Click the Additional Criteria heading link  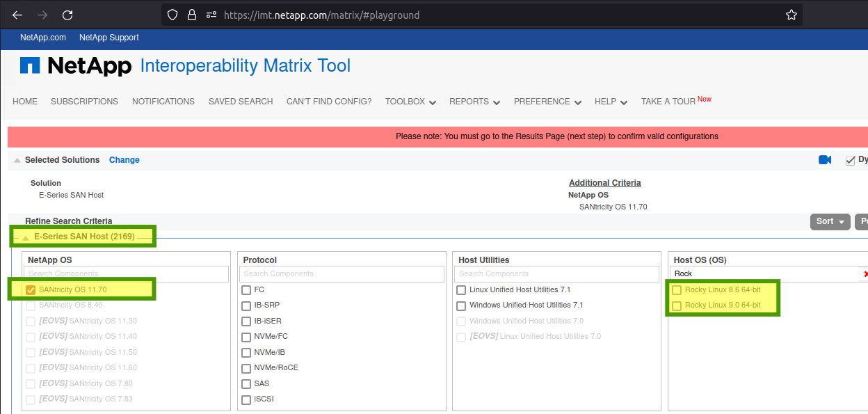click(x=605, y=183)
